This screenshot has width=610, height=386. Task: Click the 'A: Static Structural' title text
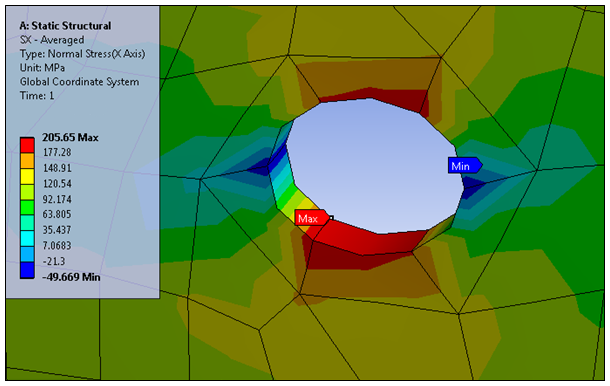(x=65, y=26)
